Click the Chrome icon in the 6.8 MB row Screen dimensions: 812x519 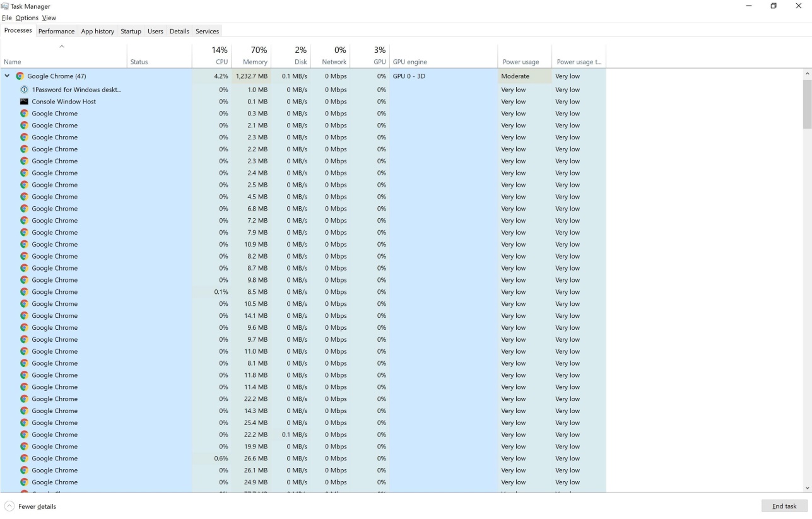[x=24, y=209]
